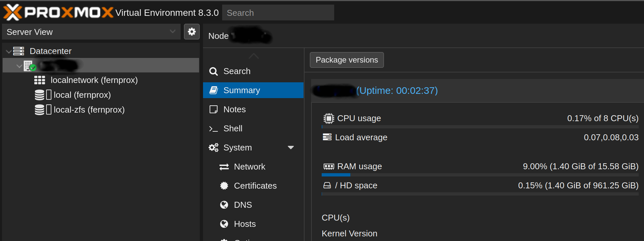Image resolution: width=644 pixels, height=241 pixels.
Task: Select the System menu item
Action: [253, 147]
